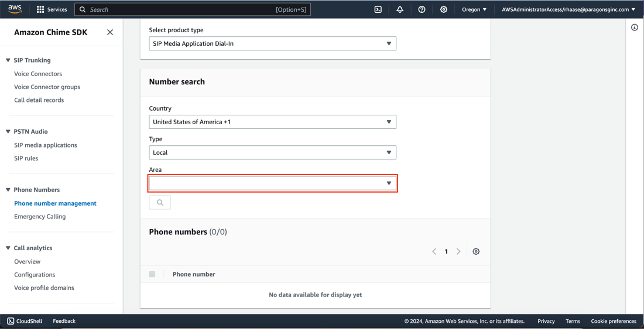
Task: Click the Amazon Chime SDK sidebar title
Action: point(51,32)
